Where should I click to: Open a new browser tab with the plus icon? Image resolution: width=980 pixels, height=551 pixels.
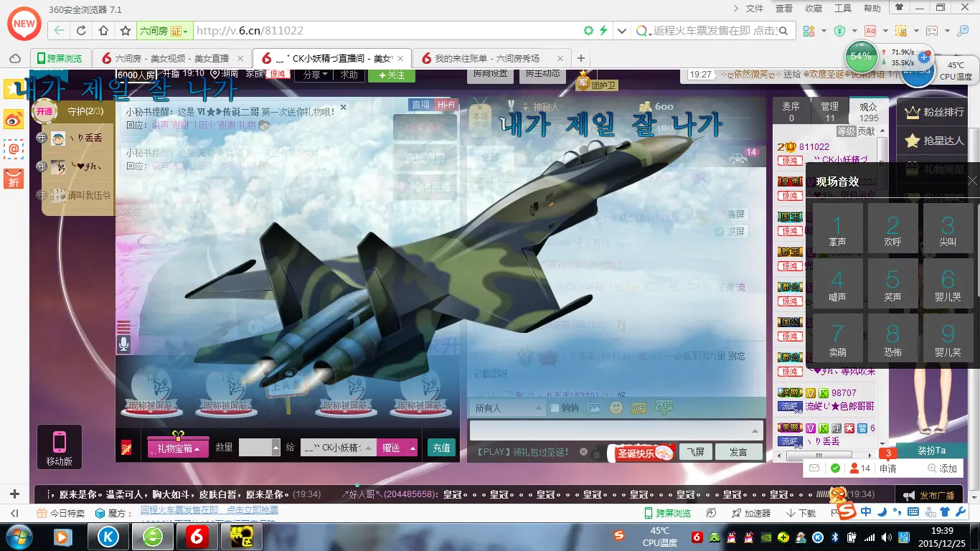click(581, 58)
